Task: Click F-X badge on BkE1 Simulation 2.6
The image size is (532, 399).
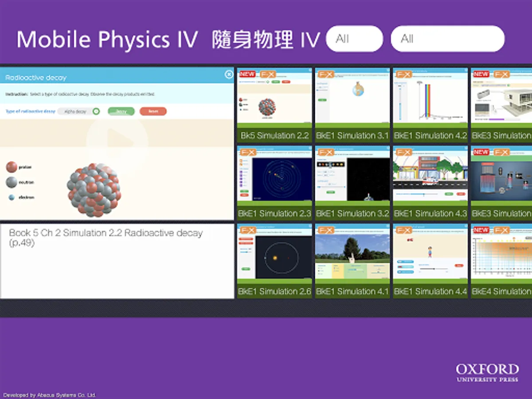Action: coord(248,230)
